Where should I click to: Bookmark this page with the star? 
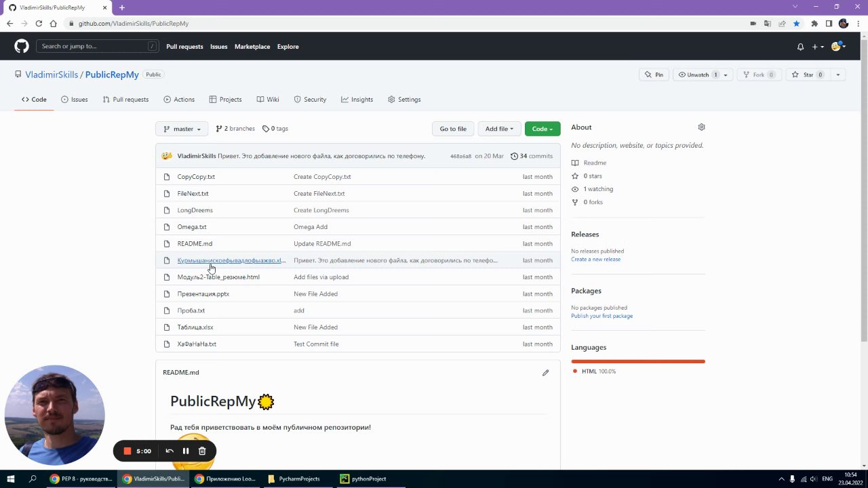796,23
